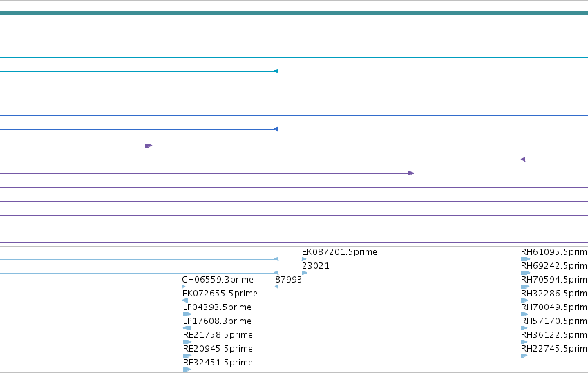Select the arrow glyph under LP04393.5prime

point(187,314)
